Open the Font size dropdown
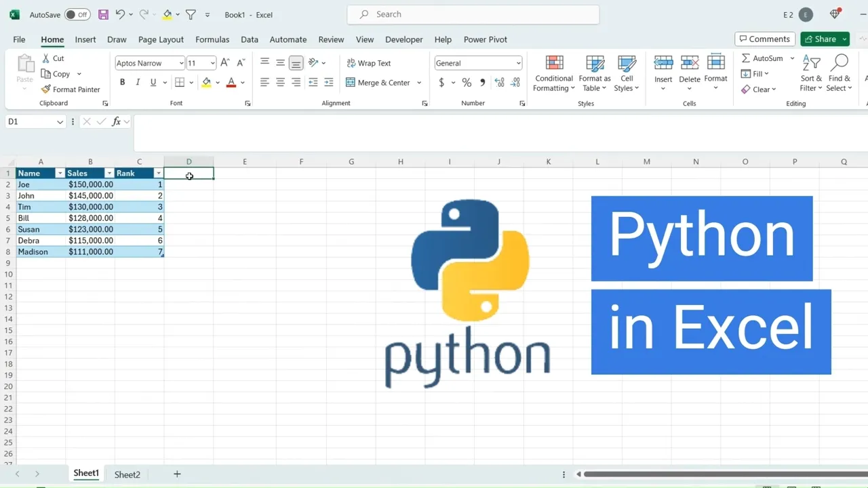Viewport: 868px width, 488px height. [x=212, y=63]
